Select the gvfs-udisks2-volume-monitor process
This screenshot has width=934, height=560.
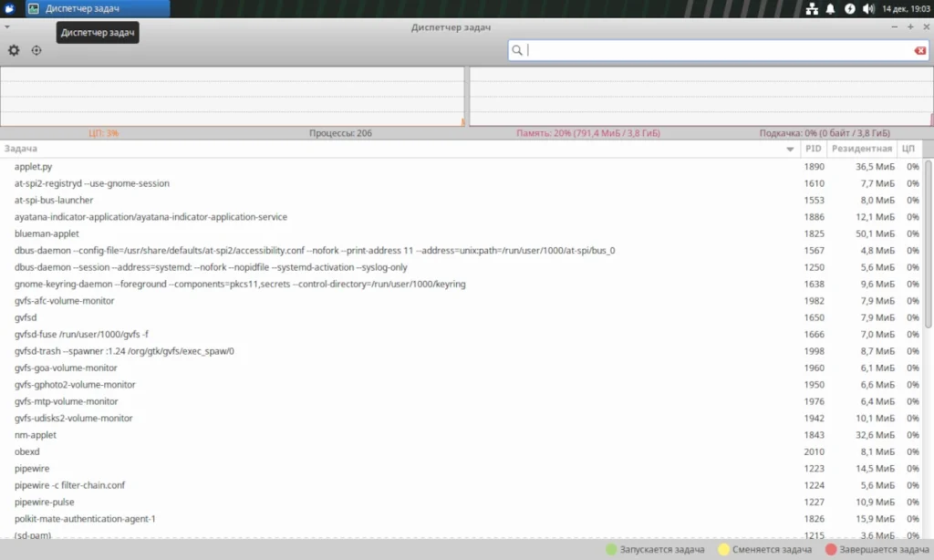pos(462,419)
